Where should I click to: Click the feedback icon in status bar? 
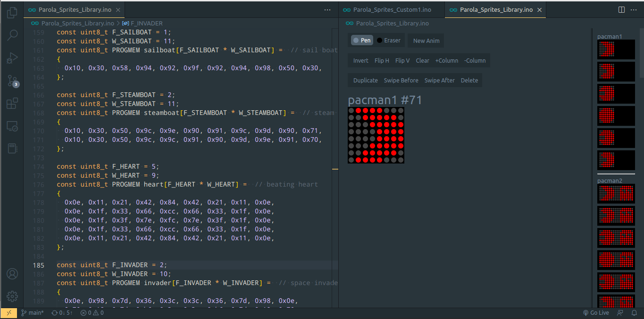[620, 313]
